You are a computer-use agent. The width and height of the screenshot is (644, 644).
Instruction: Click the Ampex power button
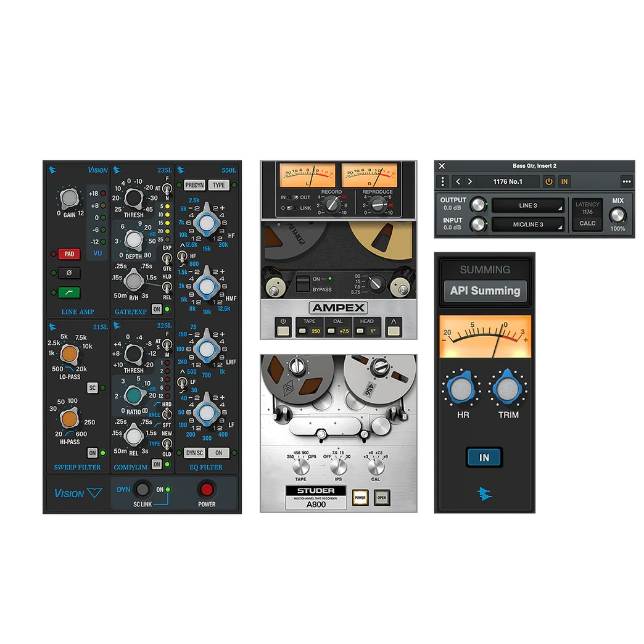pyautogui.click(x=283, y=327)
